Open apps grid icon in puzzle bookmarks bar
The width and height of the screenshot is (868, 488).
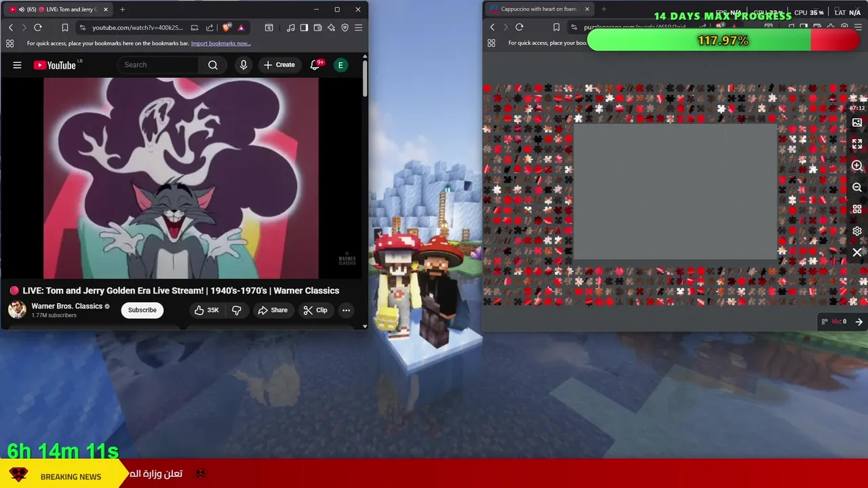492,43
